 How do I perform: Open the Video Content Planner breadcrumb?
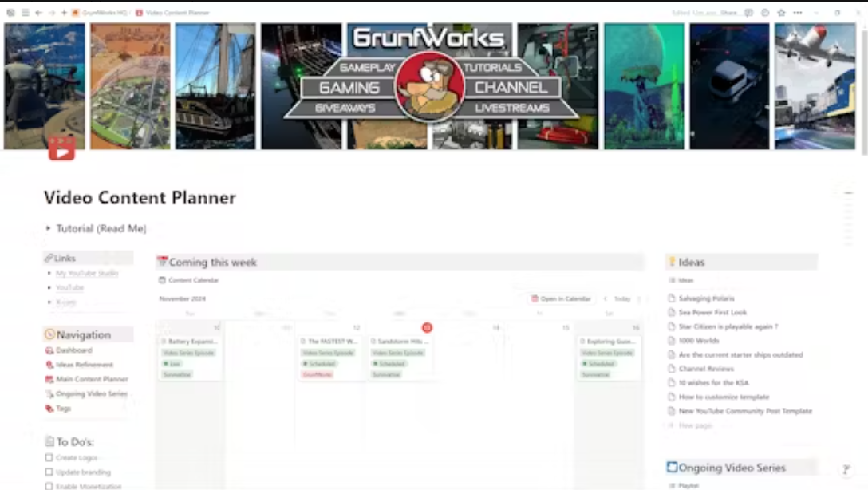(172, 12)
